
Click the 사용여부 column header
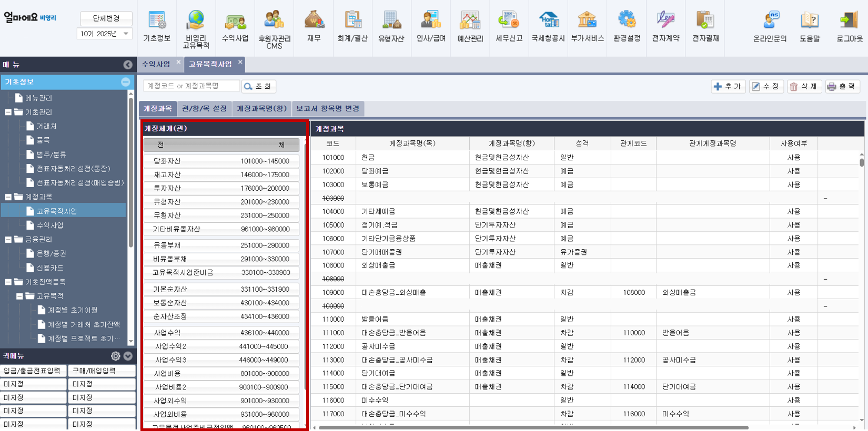pos(793,143)
